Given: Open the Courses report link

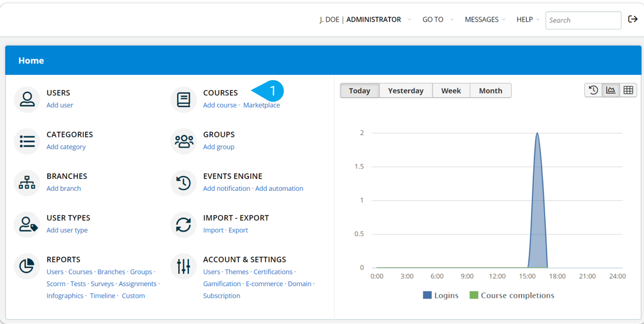Looking at the screenshot, I should point(80,272).
